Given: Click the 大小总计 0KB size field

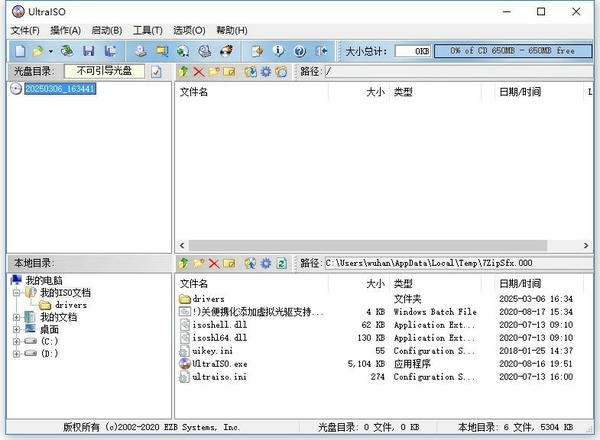Looking at the screenshot, I should coord(413,51).
